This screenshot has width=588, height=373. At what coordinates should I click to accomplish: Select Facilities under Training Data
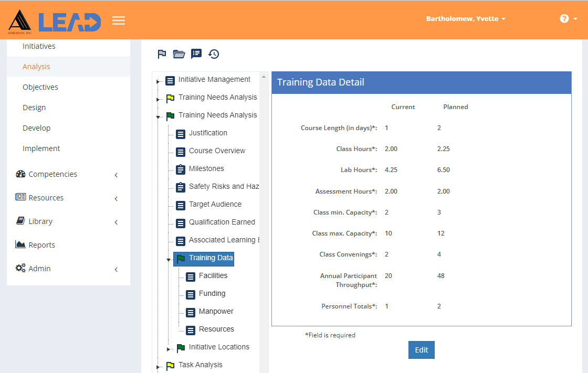[213, 275]
